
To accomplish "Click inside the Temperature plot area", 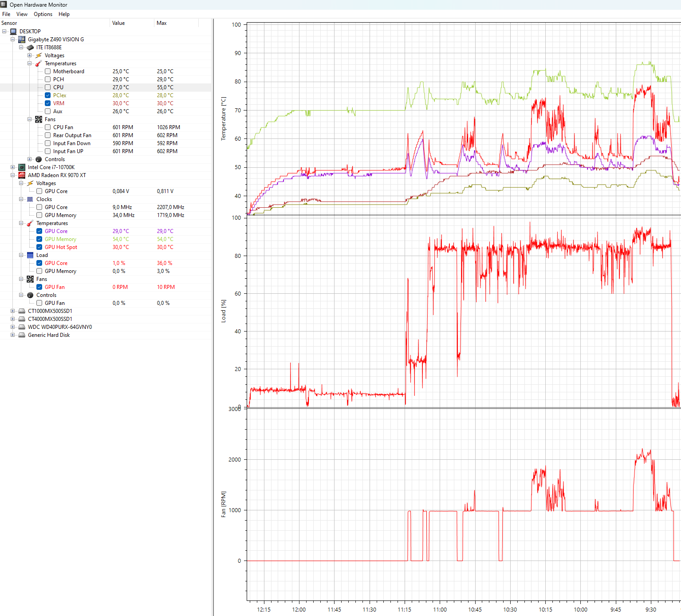I will (463, 119).
